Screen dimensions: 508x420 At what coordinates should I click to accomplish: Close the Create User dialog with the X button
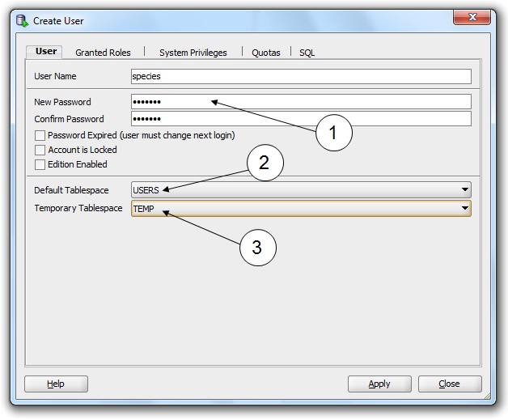tap(472, 17)
